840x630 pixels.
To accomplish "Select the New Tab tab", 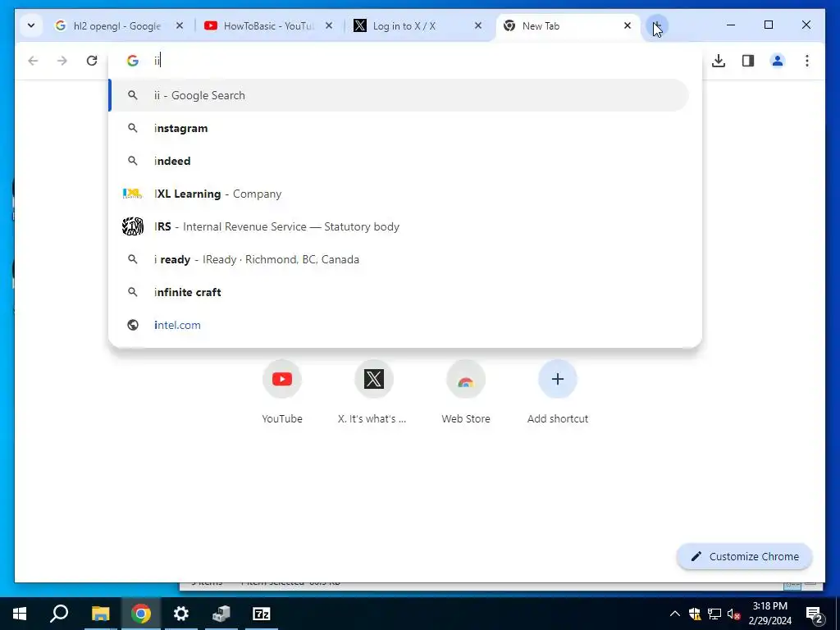I will [568, 25].
